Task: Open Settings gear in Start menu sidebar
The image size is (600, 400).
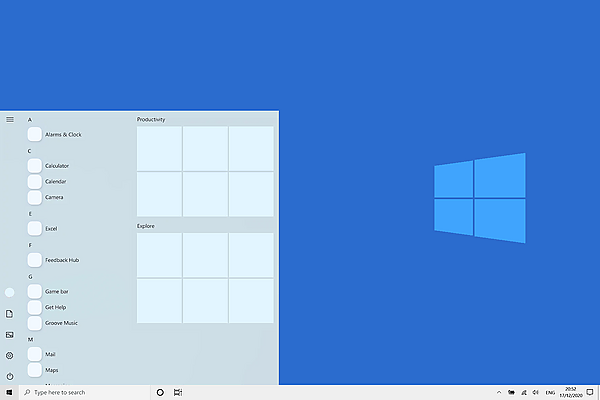Action: point(9,355)
